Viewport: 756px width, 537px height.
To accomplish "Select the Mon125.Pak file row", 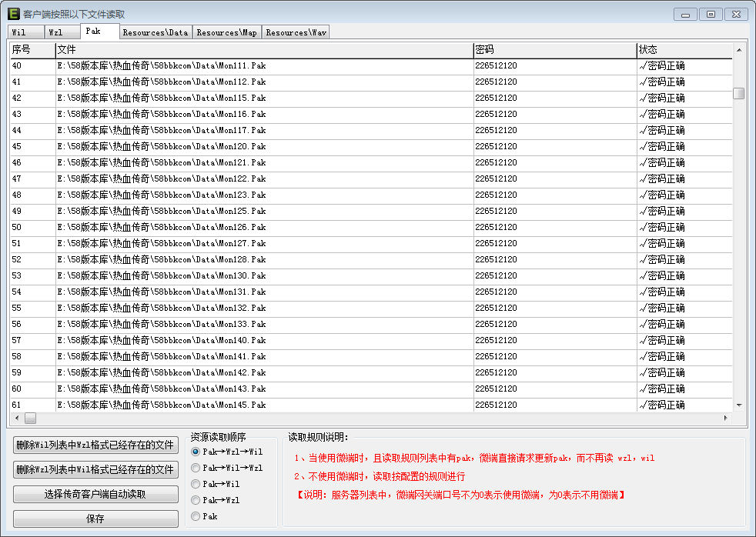I will (x=371, y=211).
